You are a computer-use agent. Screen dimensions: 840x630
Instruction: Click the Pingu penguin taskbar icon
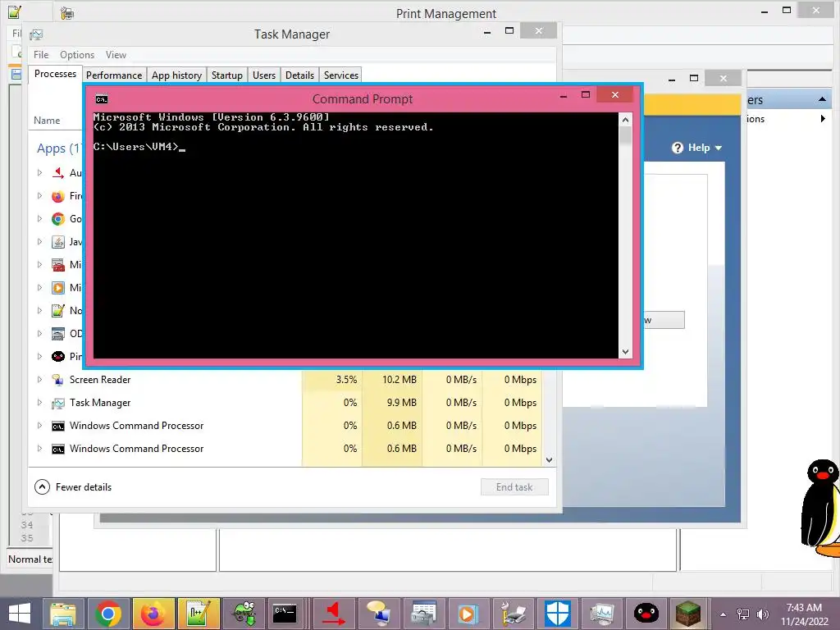(x=646, y=614)
